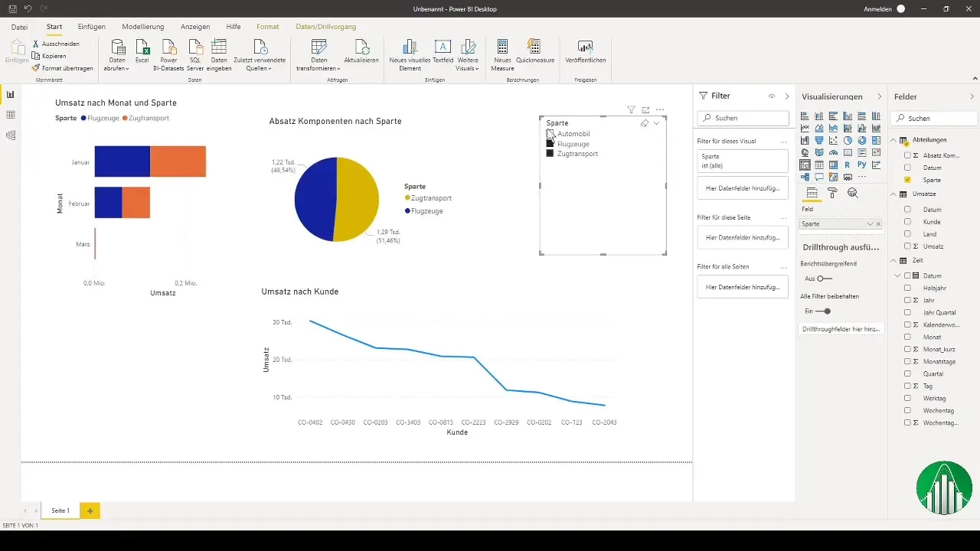This screenshot has height=551, width=980.
Task: Select the treemap visualization icon
Action: (x=876, y=140)
